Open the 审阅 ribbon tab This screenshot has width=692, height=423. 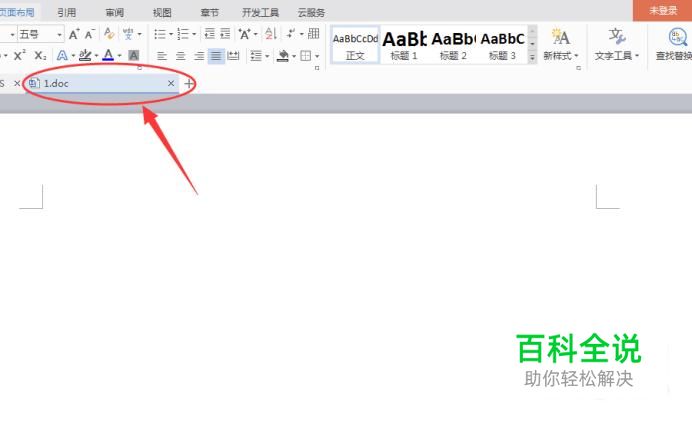coord(115,12)
